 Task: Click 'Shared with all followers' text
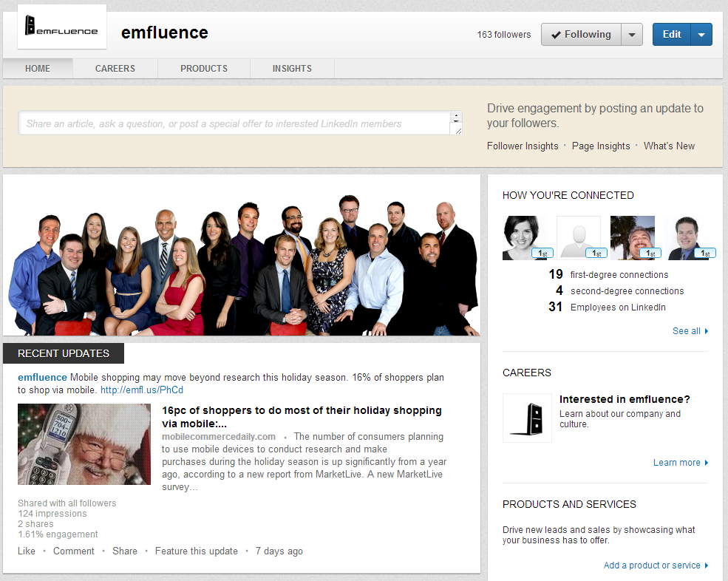[x=67, y=503]
